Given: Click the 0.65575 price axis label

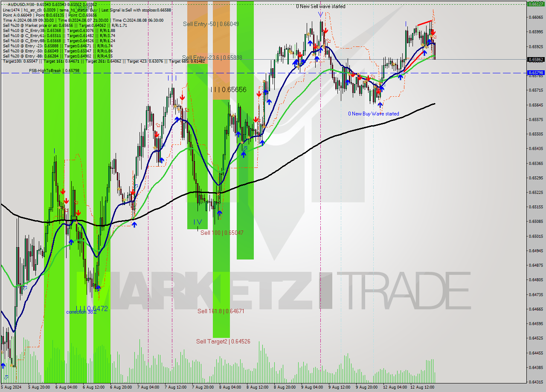Looking at the screenshot, I should (x=536, y=120).
